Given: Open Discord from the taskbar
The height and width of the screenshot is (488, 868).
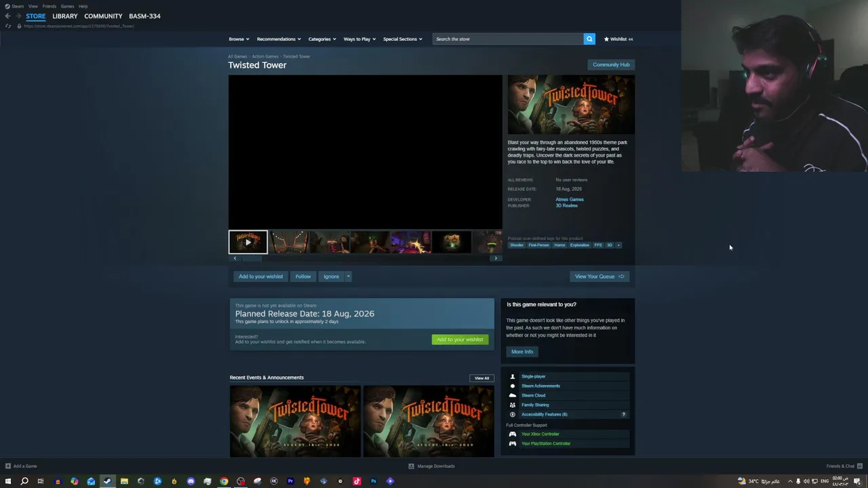Looking at the screenshot, I should (191, 481).
